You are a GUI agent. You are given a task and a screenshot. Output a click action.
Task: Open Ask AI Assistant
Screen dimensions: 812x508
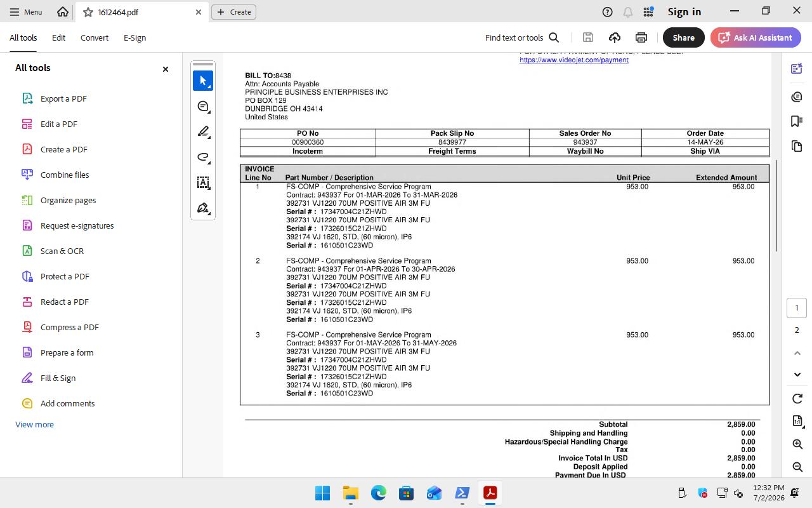756,37
